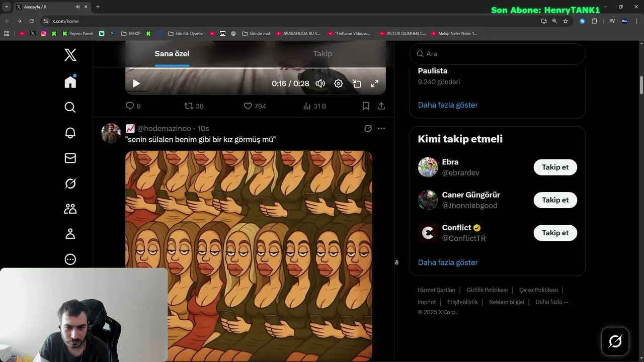The width and height of the screenshot is (644, 362).
Task: Open Reklam bilgisi footer link
Action: (507, 302)
